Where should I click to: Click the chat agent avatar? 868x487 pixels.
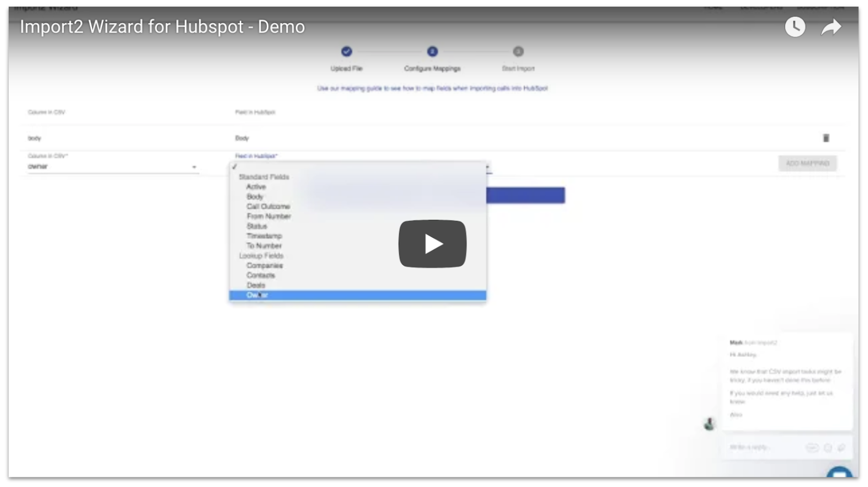coord(709,424)
